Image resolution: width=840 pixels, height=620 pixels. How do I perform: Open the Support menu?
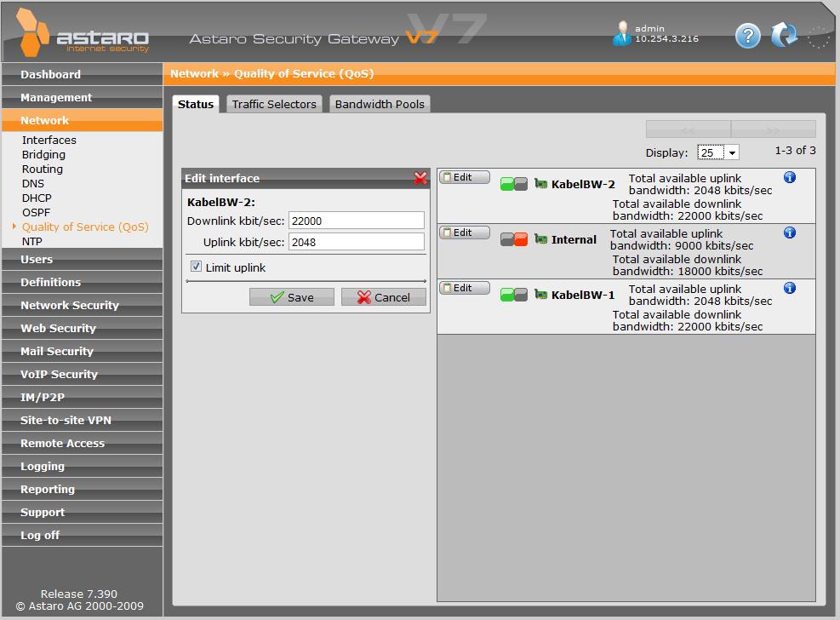coord(82,513)
